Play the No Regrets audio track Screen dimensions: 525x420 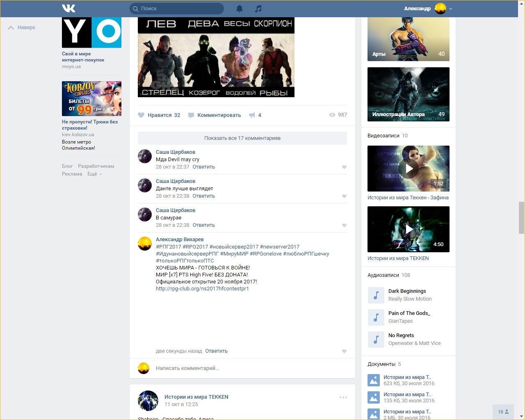click(x=376, y=340)
